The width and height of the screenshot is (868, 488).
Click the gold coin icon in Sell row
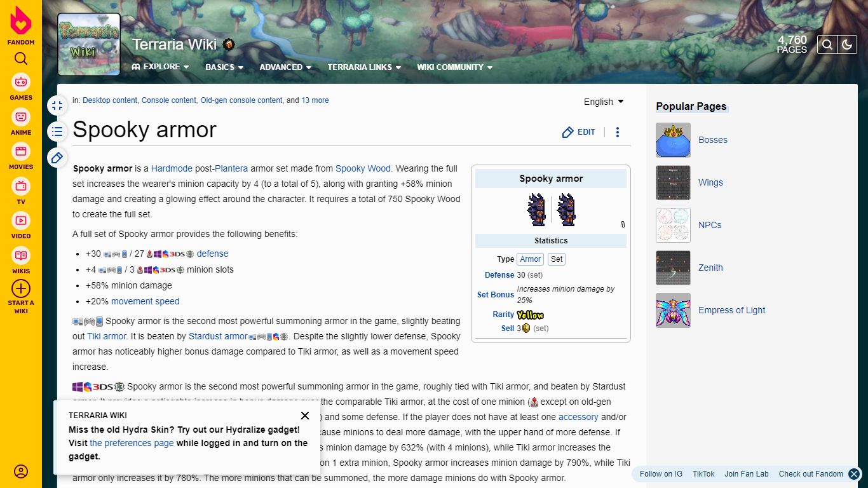[x=526, y=329]
